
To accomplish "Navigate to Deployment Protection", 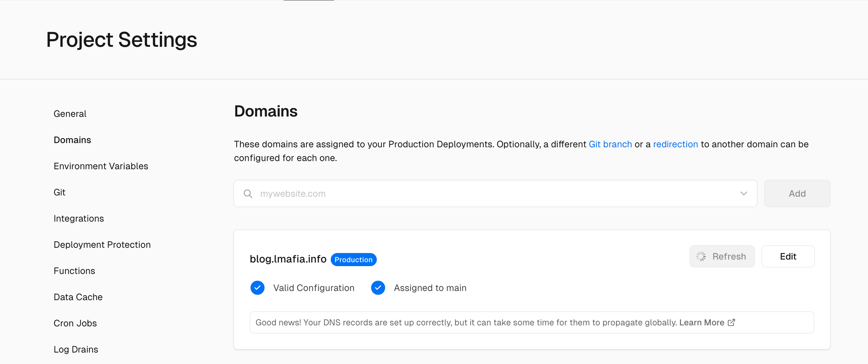I will (x=102, y=245).
